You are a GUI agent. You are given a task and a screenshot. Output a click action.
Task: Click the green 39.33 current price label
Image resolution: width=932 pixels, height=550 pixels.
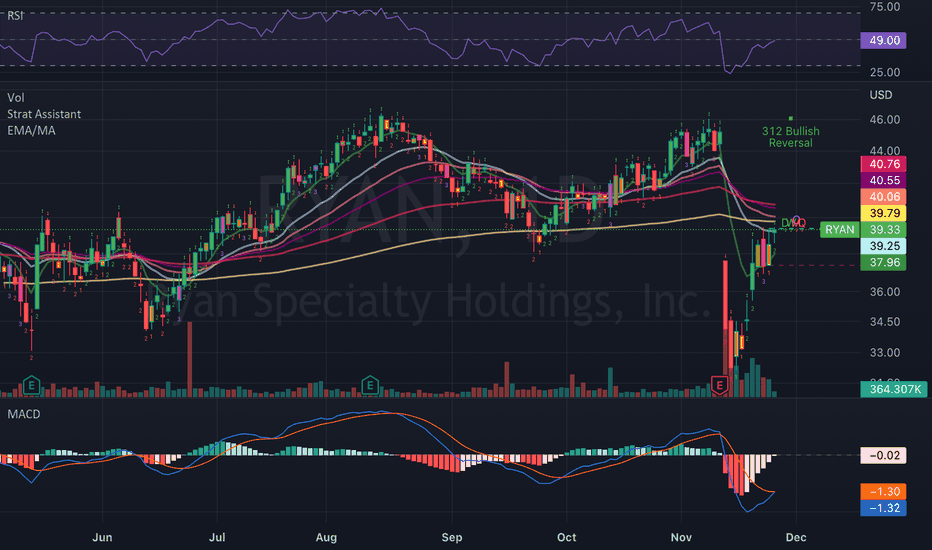883,230
